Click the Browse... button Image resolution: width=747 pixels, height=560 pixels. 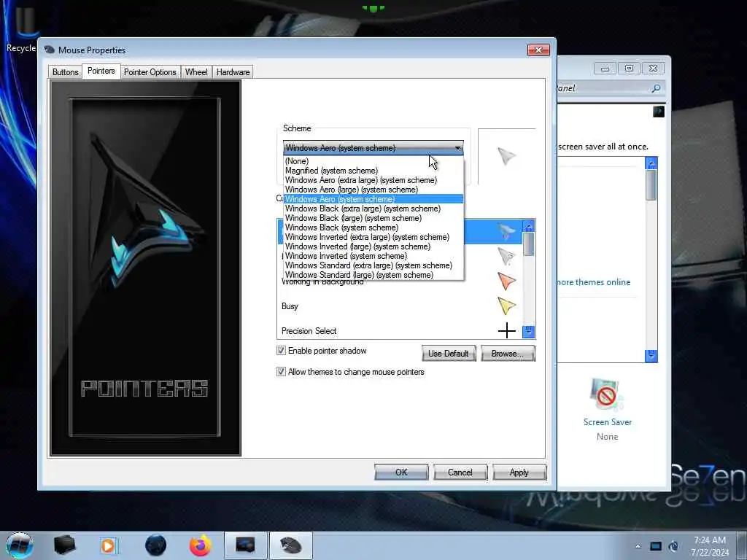(x=508, y=354)
